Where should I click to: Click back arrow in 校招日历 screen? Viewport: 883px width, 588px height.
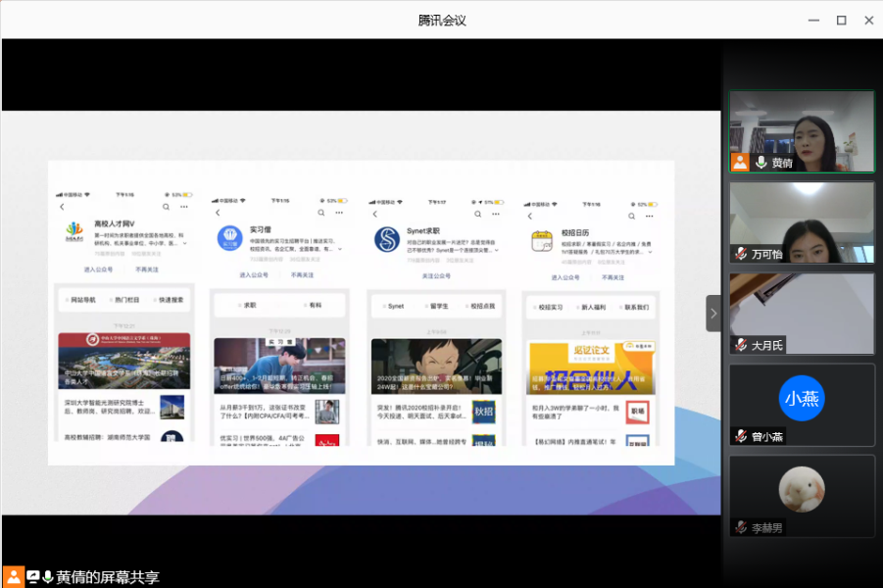pyautogui.click(x=529, y=217)
